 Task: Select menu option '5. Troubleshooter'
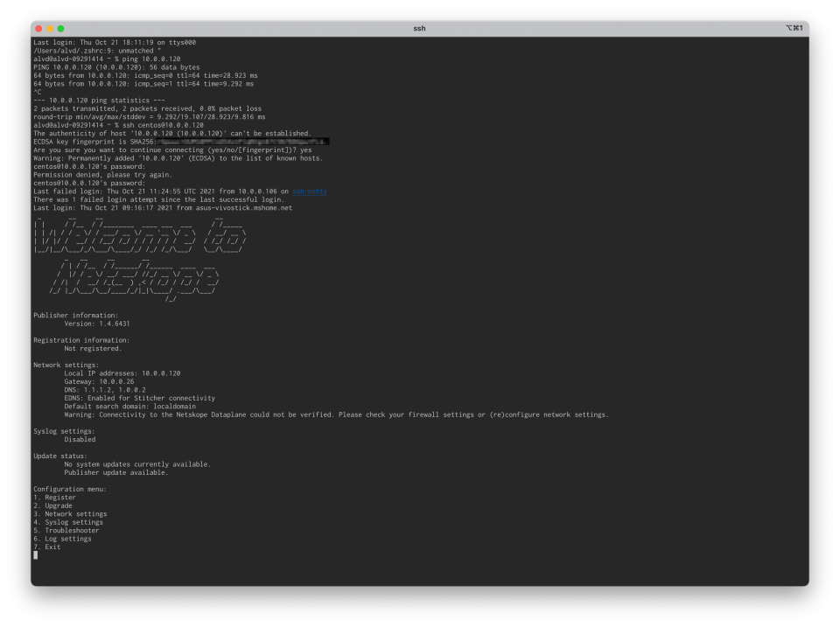66,531
